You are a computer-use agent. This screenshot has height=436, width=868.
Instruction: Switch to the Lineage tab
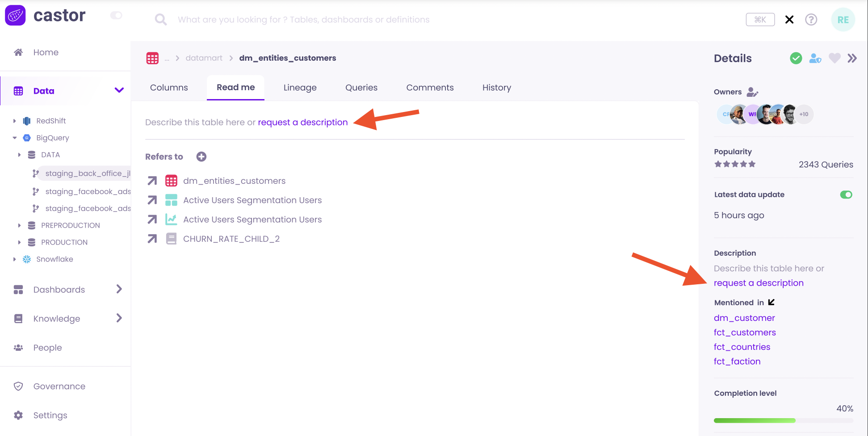300,87
